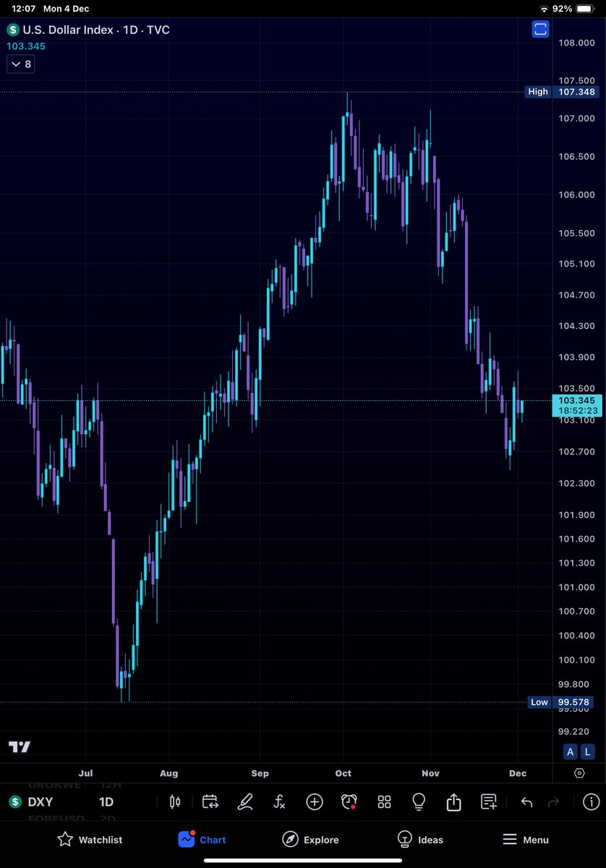The width and height of the screenshot is (606, 868).
Task: Open the chart settings gear icon
Action: [579, 773]
